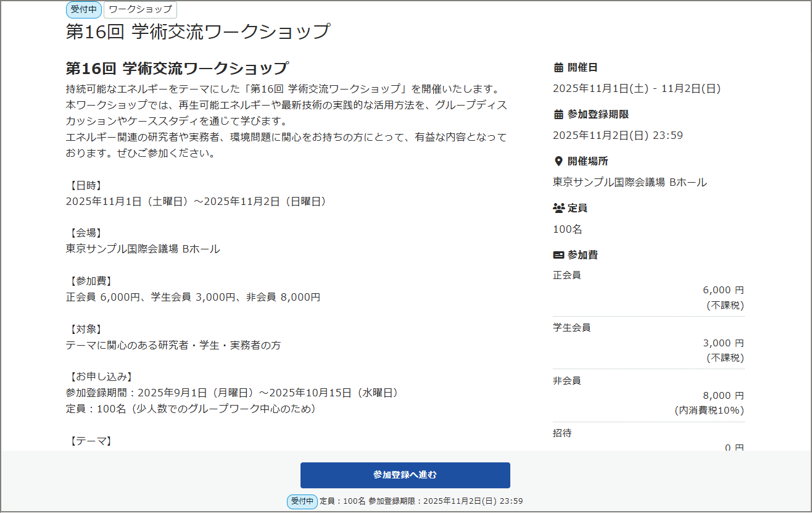Click the 招待 fee entry in the sidebar
This screenshot has width=812, height=513.
[x=562, y=433]
